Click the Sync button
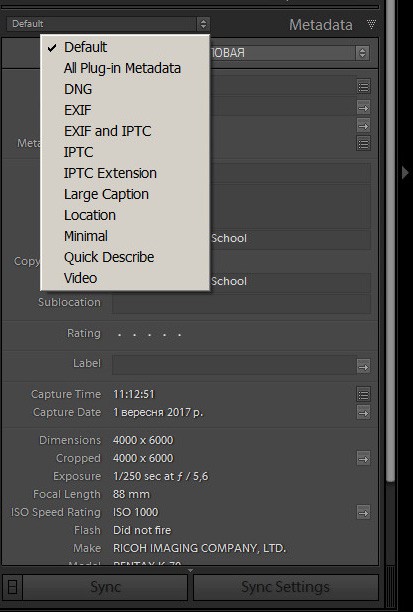Viewport: 413px width, 612px height. tap(105, 587)
